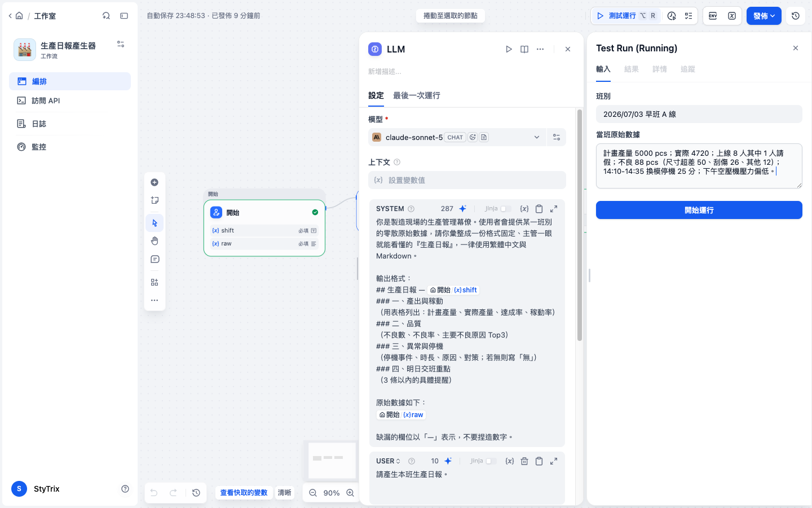Viewport: 812px width, 508px height.
Task: Select the 設定 tab in LLM panel
Action: click(x=376, y=96)
